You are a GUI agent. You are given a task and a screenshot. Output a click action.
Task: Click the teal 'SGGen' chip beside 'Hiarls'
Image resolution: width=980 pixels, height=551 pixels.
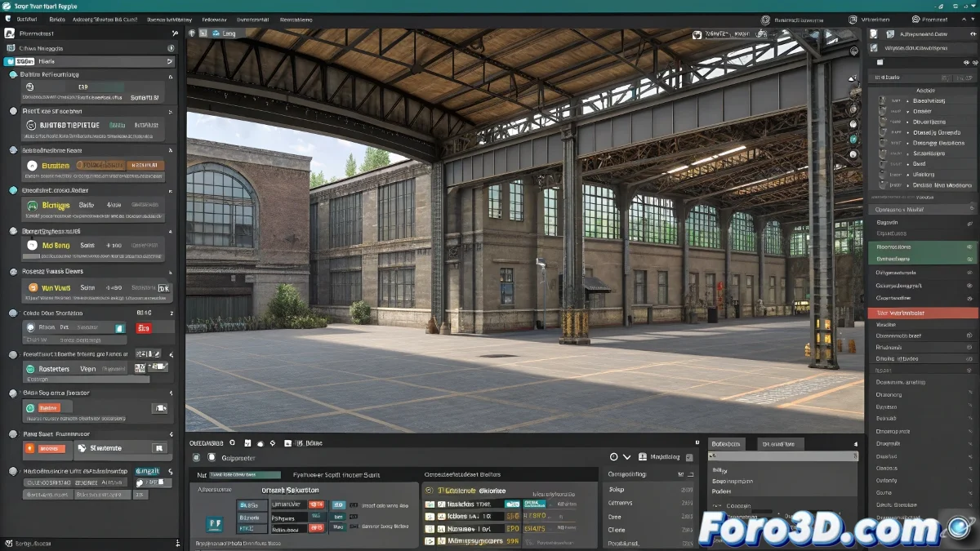coord(20,61)
